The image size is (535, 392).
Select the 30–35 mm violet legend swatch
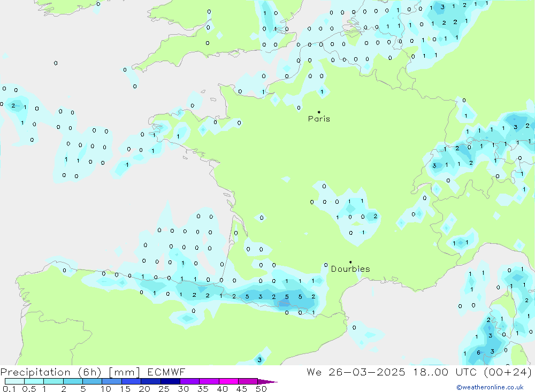[190, 381]
